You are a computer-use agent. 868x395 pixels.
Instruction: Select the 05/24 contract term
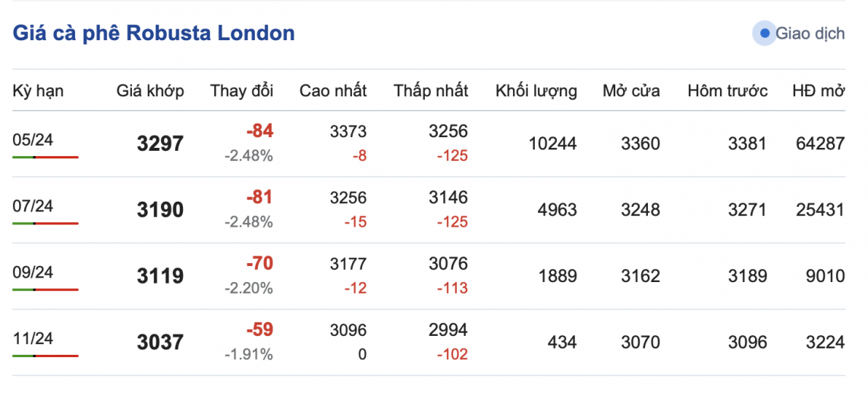tap(33, 140)
